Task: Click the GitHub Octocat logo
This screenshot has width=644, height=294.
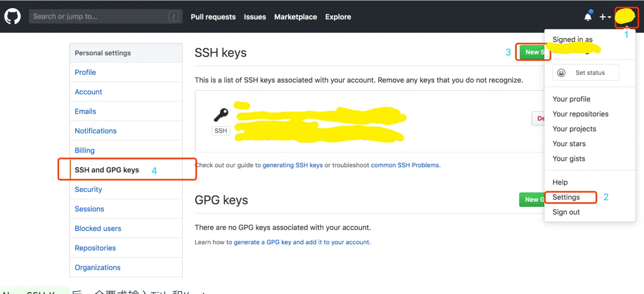Action: 12,17
